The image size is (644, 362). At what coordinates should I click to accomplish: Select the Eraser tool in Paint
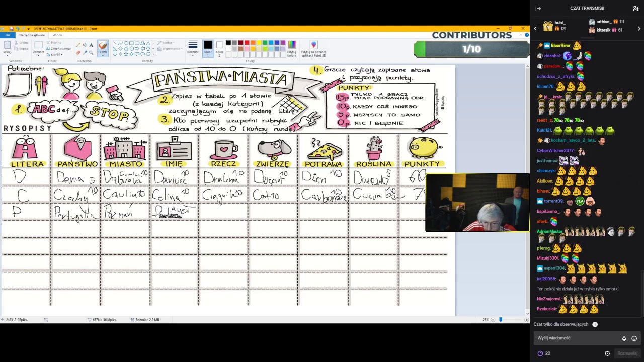[x=78, y=52]
